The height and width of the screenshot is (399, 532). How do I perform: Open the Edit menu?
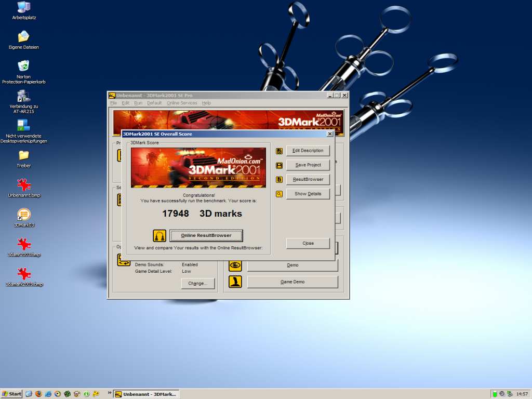(126, 103)
